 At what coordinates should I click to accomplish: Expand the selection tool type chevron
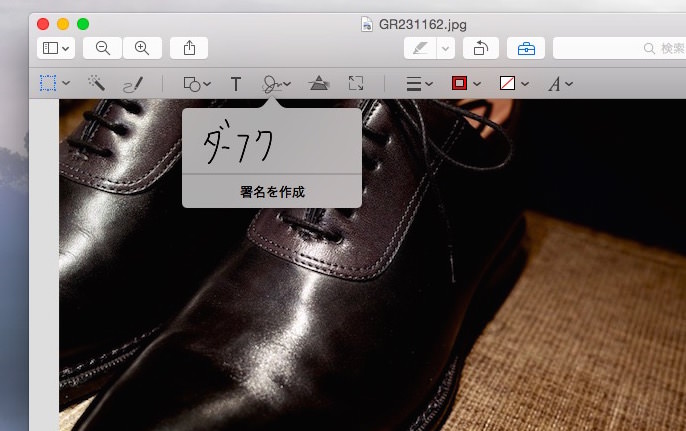(66, 83)
